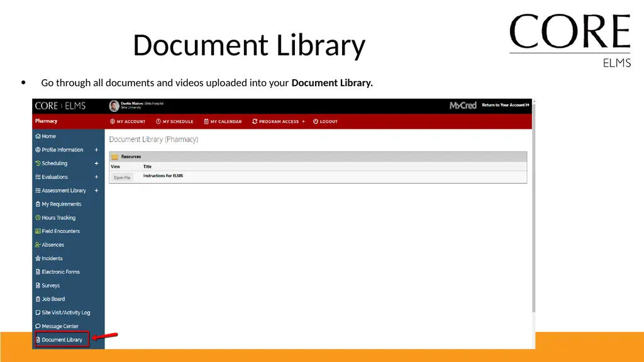This screenshot has width=644, height=362.
Task: Click the 'Field Encounters' sidebar label
Action: (61, 231)
